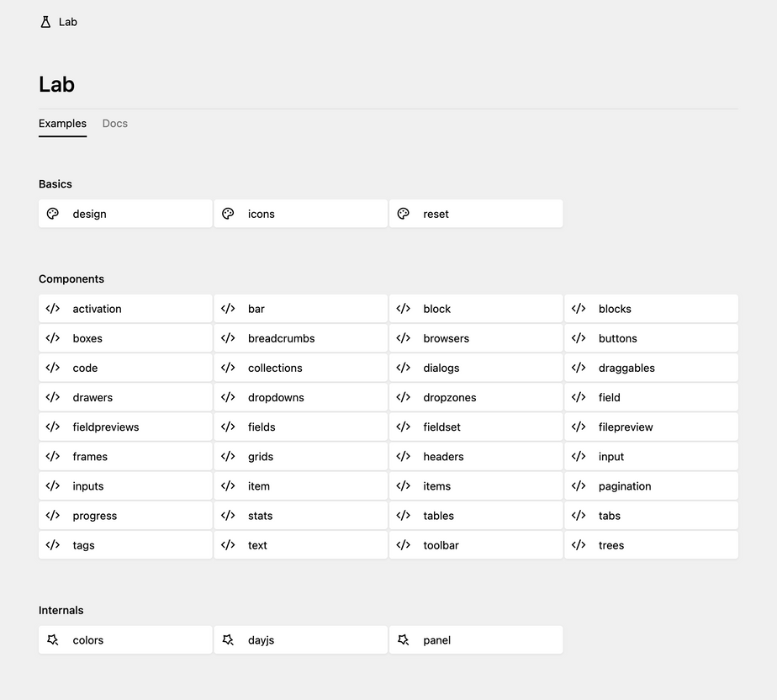The image size is (777, 700).
Task: Click the palette icon next to design
Action: click(x=53, y=214)
